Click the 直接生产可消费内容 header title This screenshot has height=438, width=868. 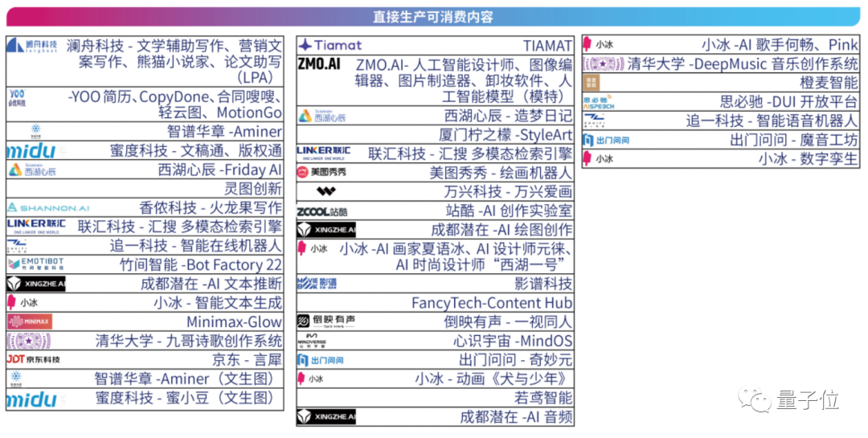[433, 17]
